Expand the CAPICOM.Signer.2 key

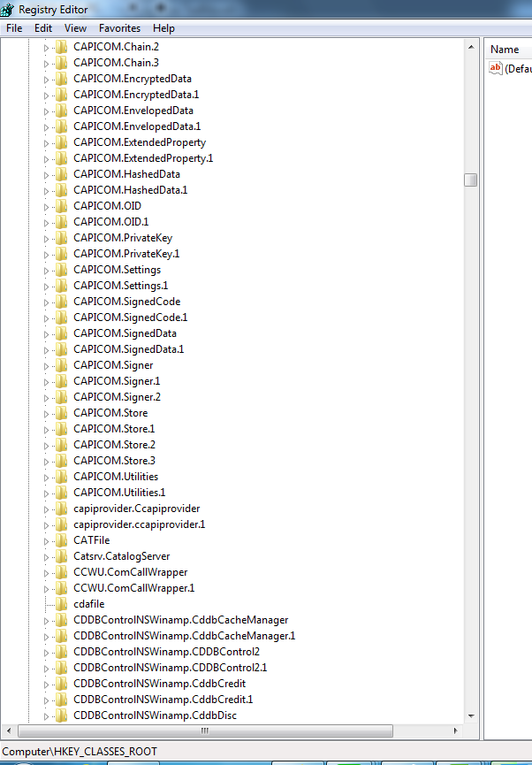point(46,398)
